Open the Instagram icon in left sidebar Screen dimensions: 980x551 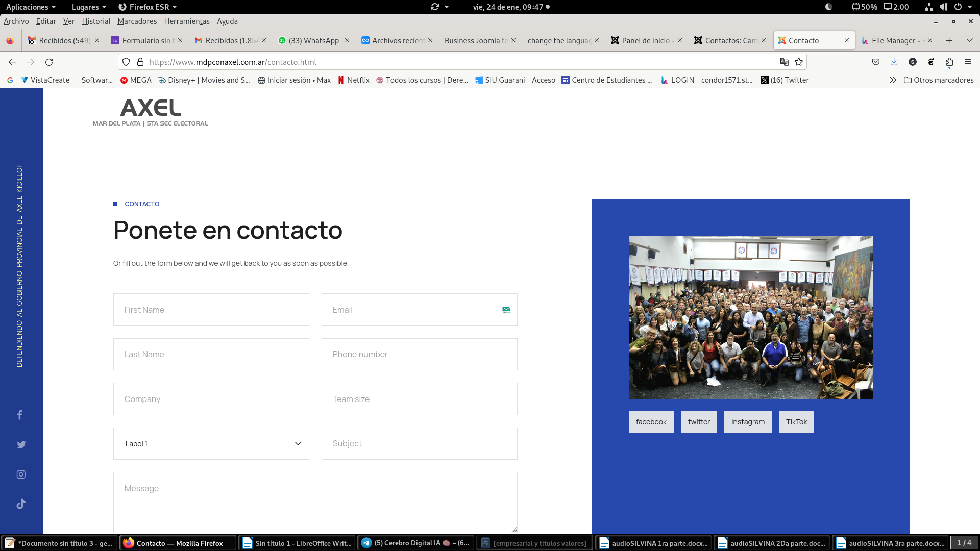pos(21,474)
